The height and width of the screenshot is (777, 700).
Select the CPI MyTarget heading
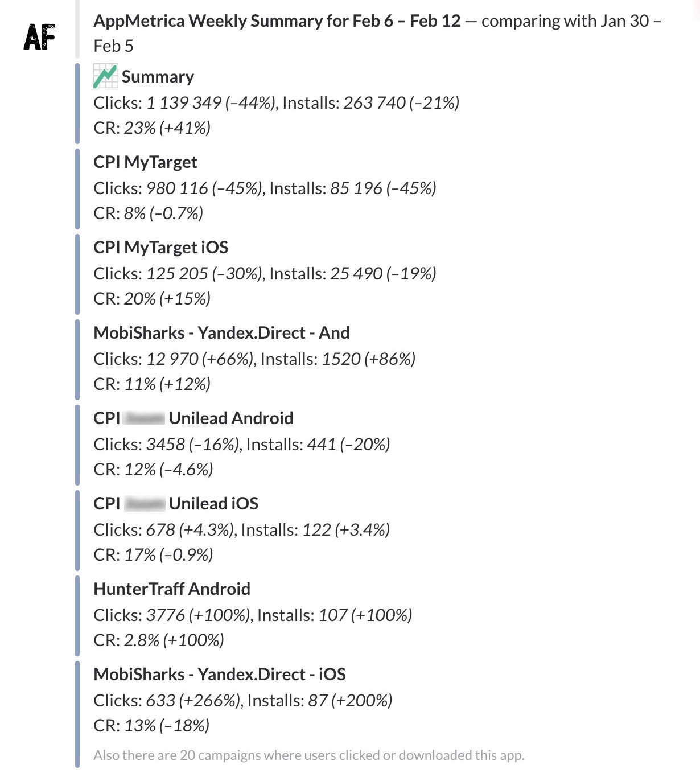pos(145,162)
